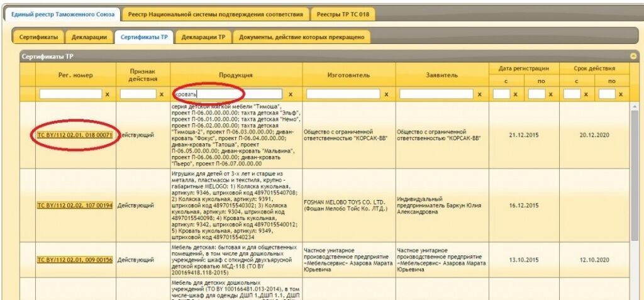Focus Дата регистрации 'по' filter field

pyautogui.click(x=536, y=94)
